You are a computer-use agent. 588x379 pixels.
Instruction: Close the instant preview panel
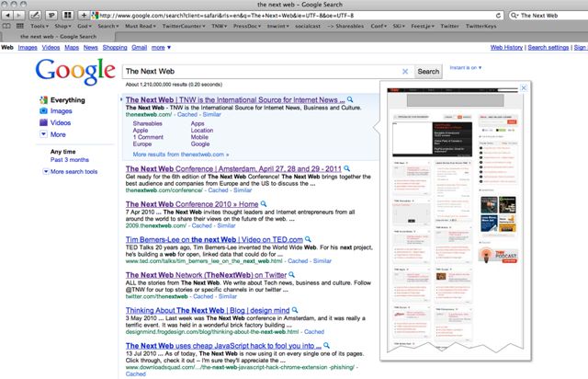524,88
